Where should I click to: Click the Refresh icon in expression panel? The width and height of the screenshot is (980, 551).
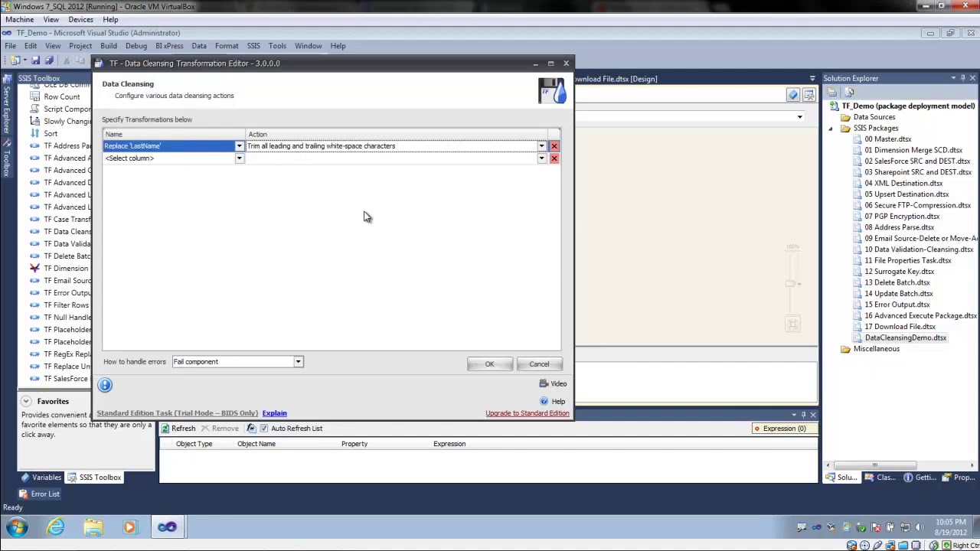click(165, 429)
